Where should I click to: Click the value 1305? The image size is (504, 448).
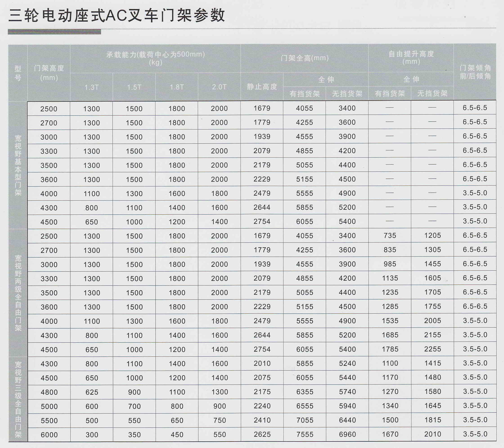click(x=432, y=250)
